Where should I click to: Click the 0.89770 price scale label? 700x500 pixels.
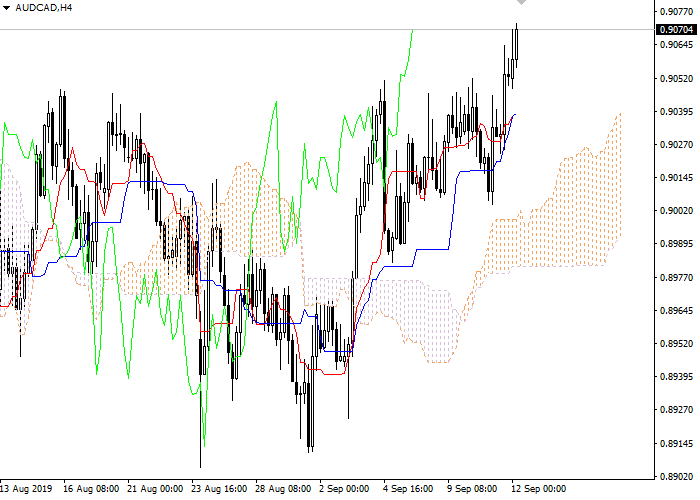coord(676,278)
